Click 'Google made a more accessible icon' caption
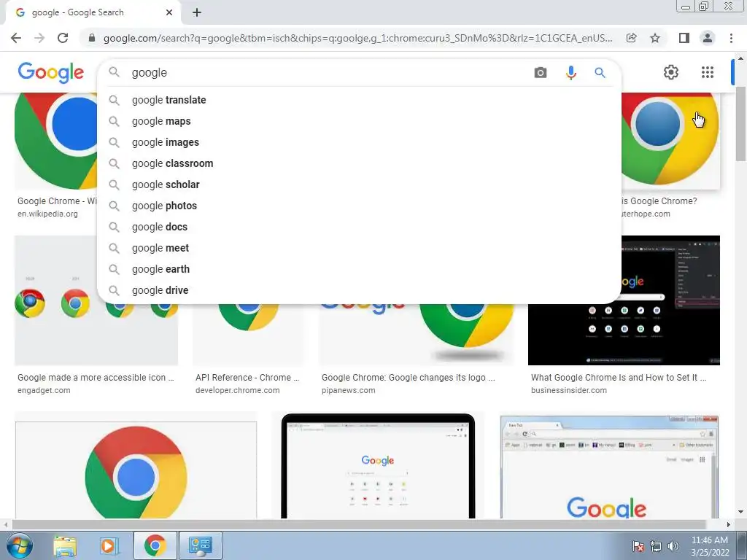This screenshot has width=747, height=560. pyautogui.click(x=96, y=378)
